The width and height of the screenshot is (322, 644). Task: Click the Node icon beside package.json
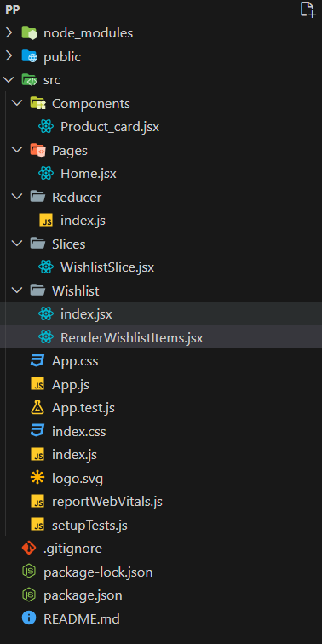pyautogui.click(x=29, y=595)
